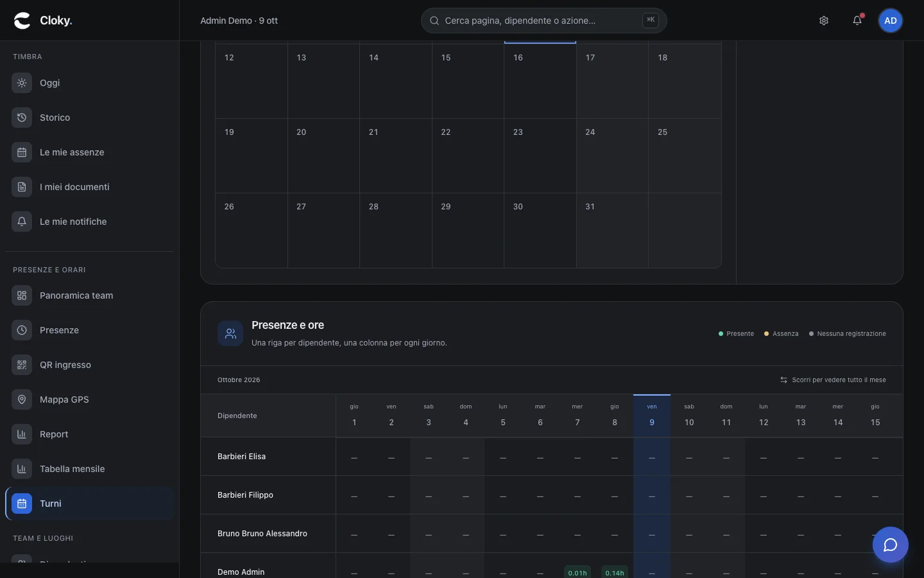This screenshot has width=924, height=578.
Task: Open notifications bell in top bar
Action: 857,21
